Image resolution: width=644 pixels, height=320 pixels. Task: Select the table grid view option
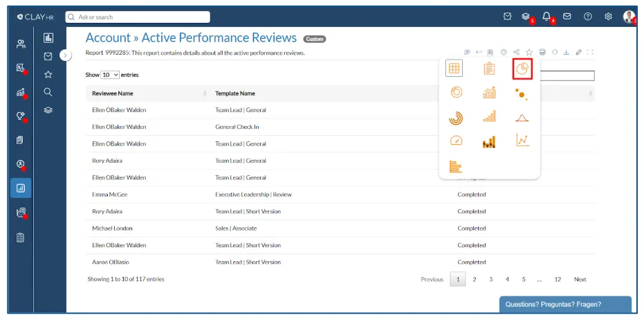pyautogui.click(x=454, y=69)
